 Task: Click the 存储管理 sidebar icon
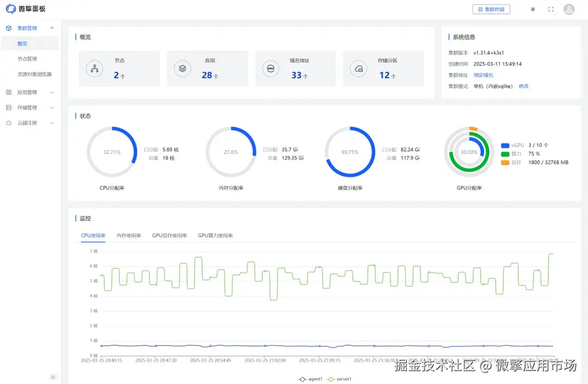pos(9,108)
